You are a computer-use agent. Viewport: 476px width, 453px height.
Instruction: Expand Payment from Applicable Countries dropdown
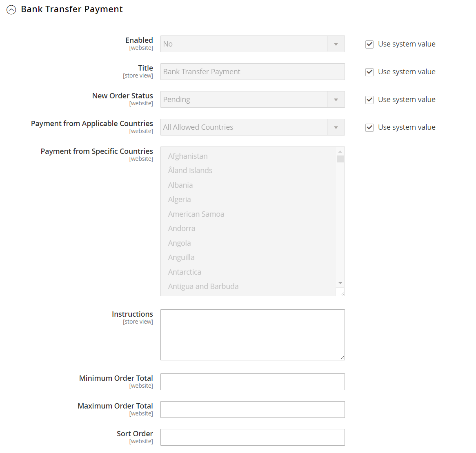[252, 127]
